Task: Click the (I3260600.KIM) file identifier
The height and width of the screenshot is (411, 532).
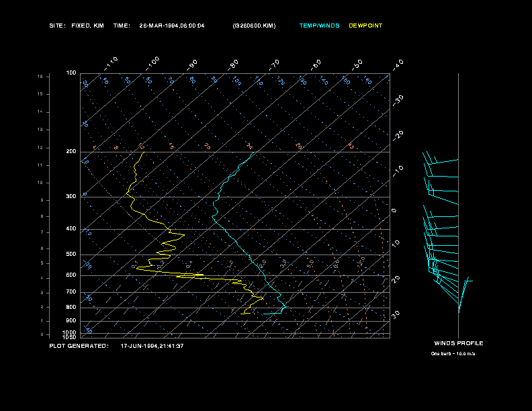Action: (254, 26)
